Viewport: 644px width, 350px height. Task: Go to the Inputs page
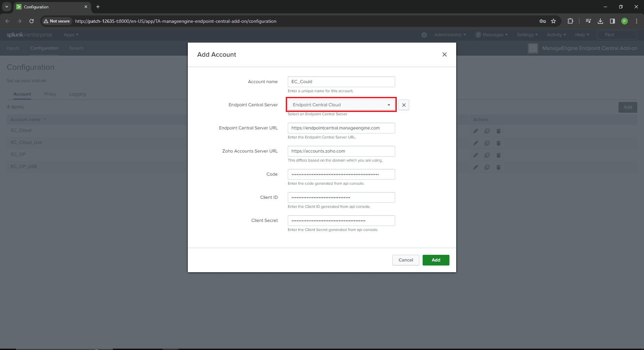[x=13, y=48]
